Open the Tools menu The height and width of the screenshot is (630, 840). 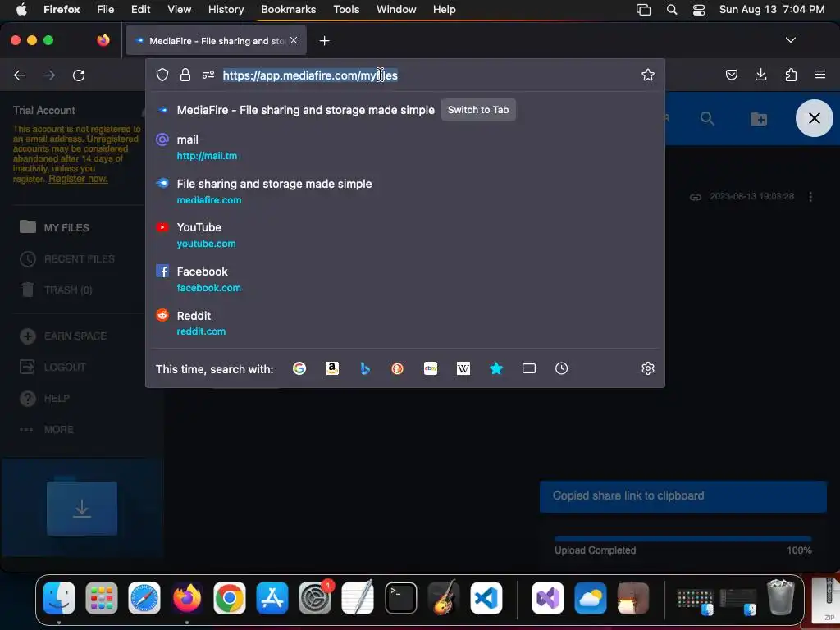pos(346,10)
